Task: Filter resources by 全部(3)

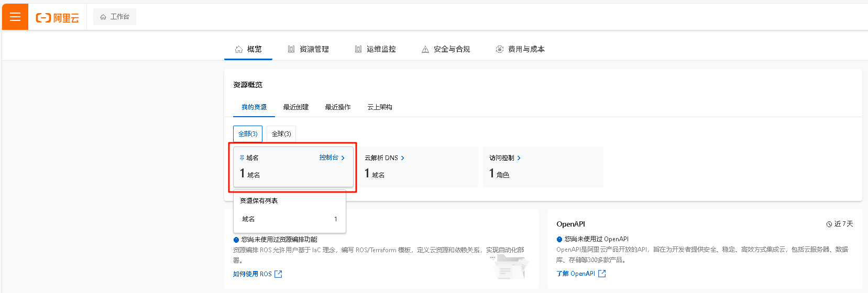Action: [248, 134]
